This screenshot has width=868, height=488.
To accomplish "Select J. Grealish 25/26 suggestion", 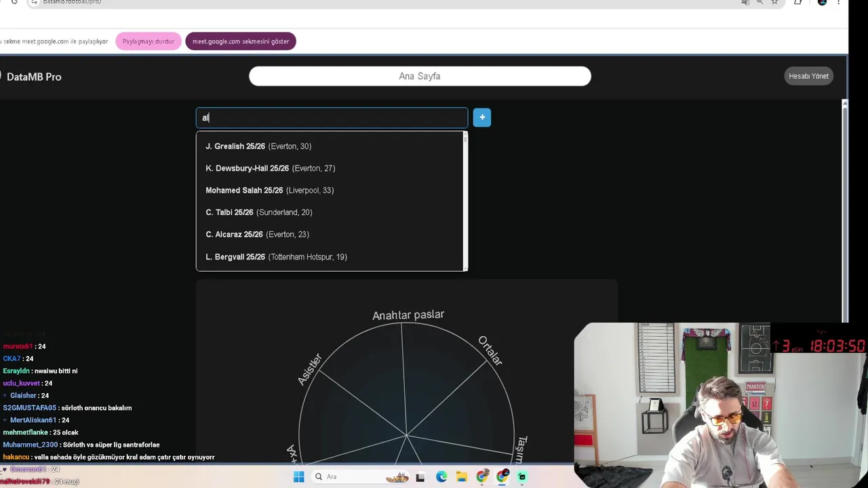I will tap(329, 146).
